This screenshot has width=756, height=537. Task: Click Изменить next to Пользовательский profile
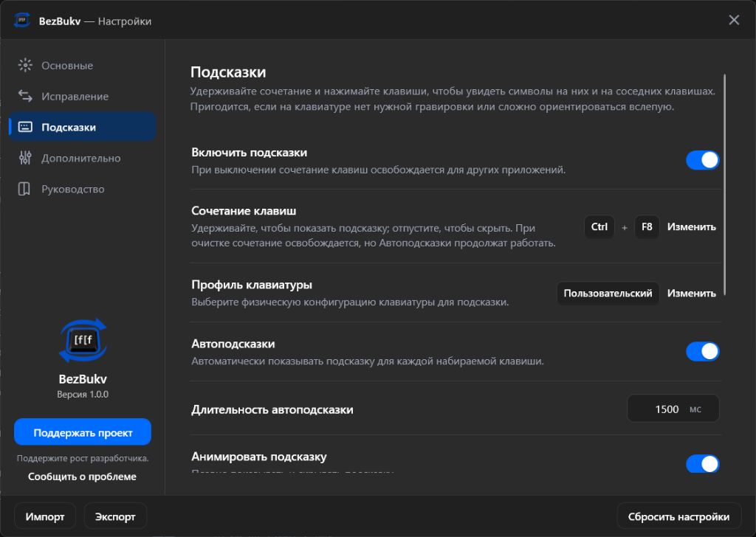coord(691,294)
